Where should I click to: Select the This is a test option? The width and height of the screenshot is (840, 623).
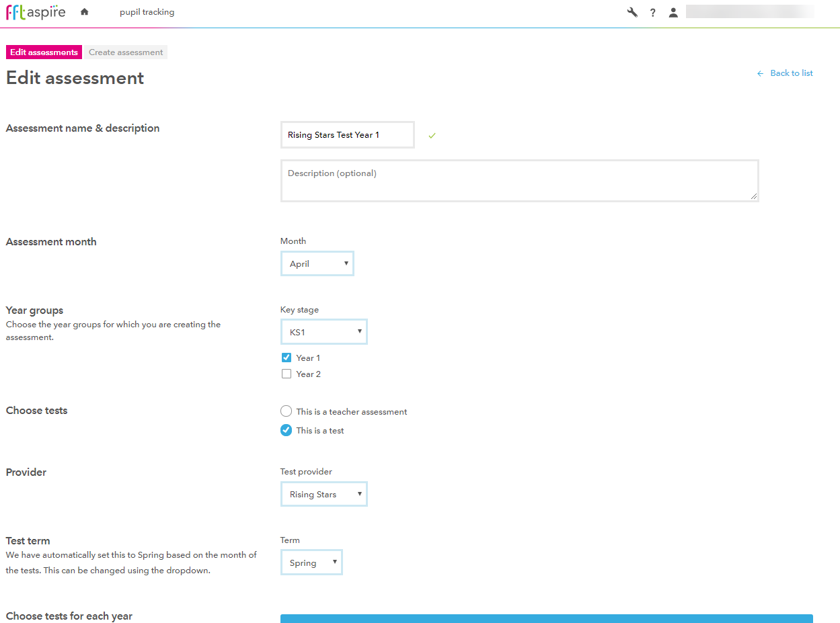click(x=286, y=429)
